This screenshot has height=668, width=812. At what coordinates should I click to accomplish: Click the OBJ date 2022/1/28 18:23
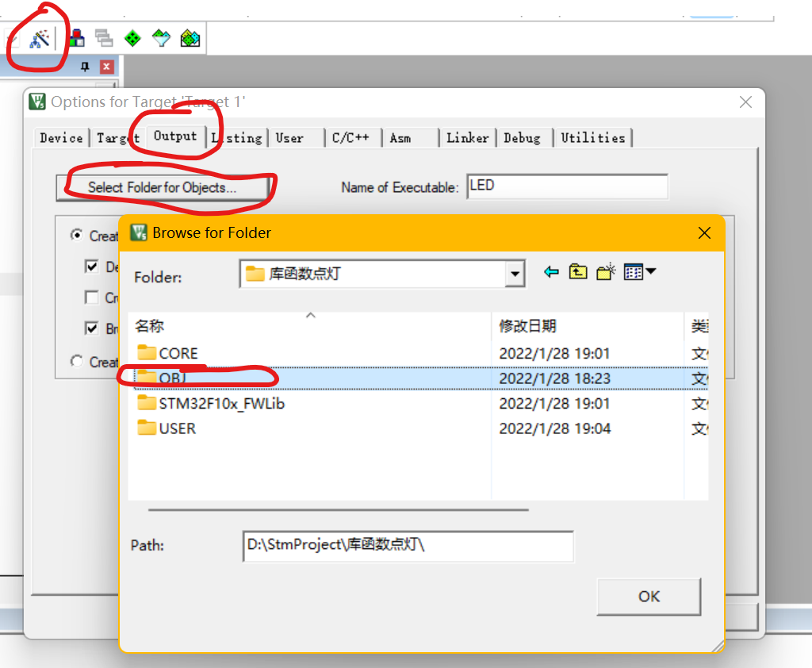554,378
